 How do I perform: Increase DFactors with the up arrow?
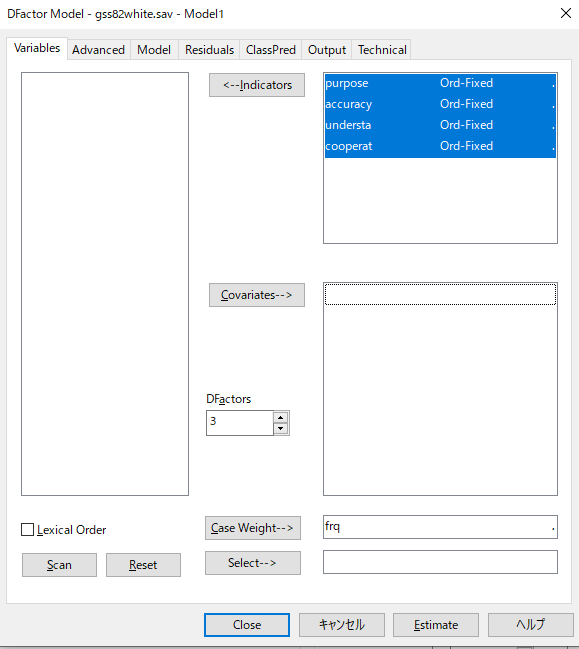tap(281, 417)
